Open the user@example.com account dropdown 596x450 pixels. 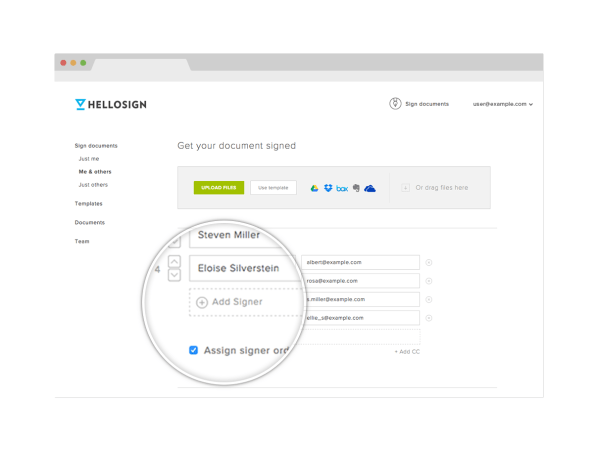pos(502,104)
